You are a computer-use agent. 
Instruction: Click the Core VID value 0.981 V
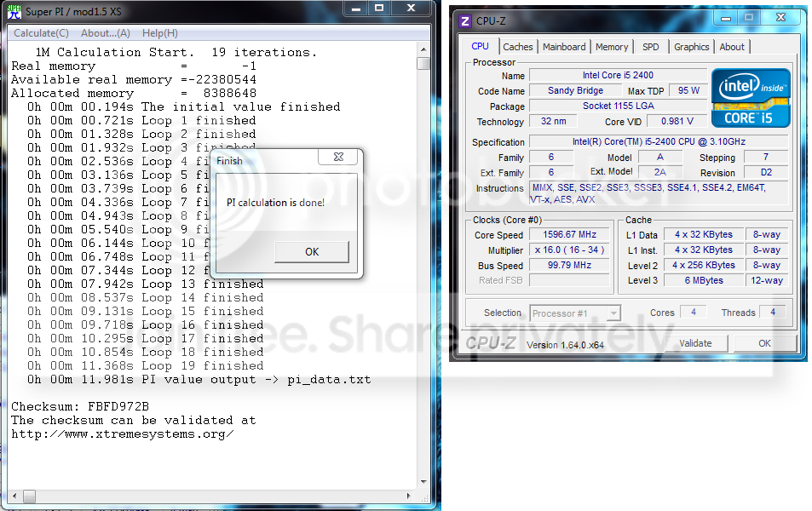(x=677, y=121)
